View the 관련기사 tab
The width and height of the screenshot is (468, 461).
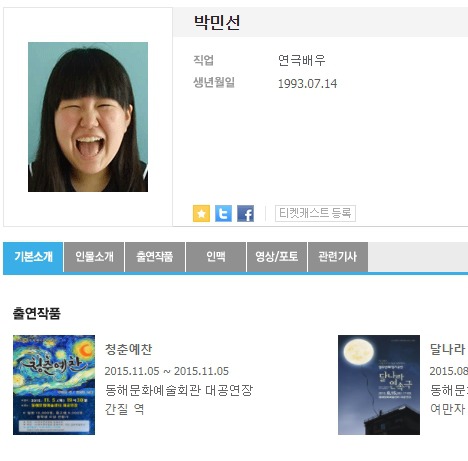(x=338, y=257)
